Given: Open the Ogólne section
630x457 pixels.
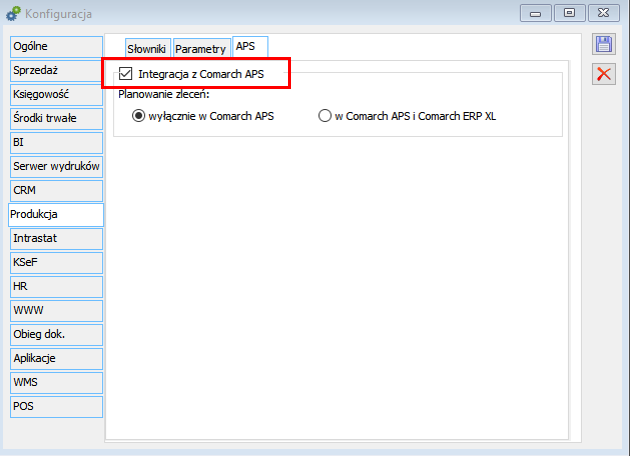Looking at the screenshot, I should (x=56, y=47).
